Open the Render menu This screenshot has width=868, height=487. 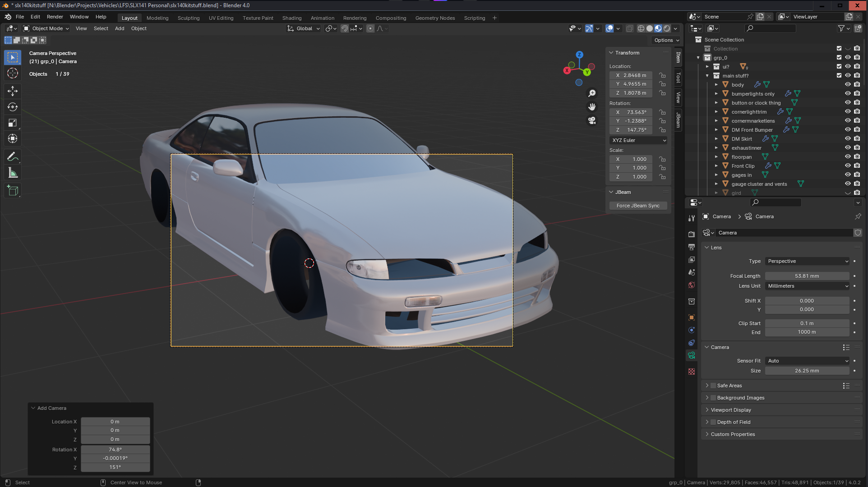[55, 17]
